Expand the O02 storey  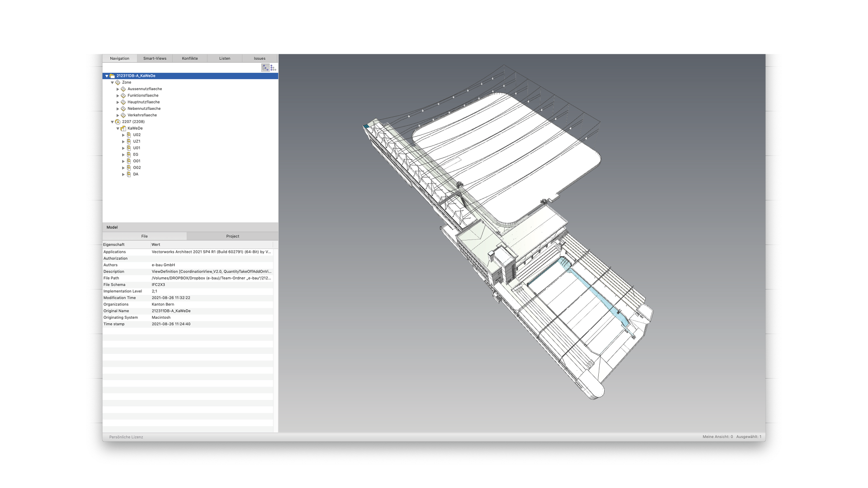point(123,168)
